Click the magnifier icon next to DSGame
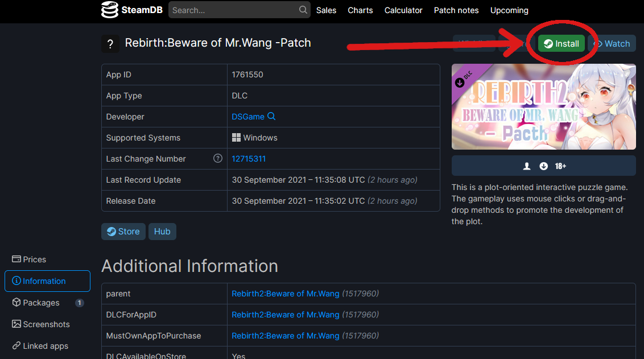The width and height of the screenshot is (644, 359). (x=271, y=117)
